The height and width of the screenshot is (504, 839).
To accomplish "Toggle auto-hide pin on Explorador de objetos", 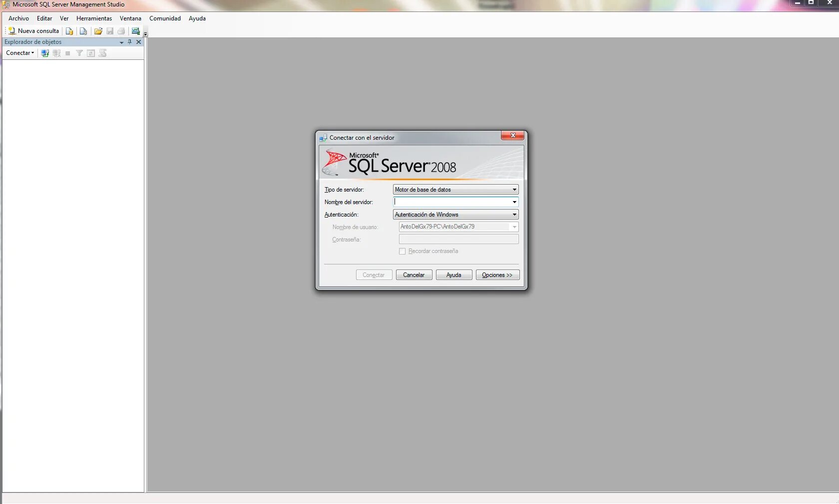I will pos(130,42).
